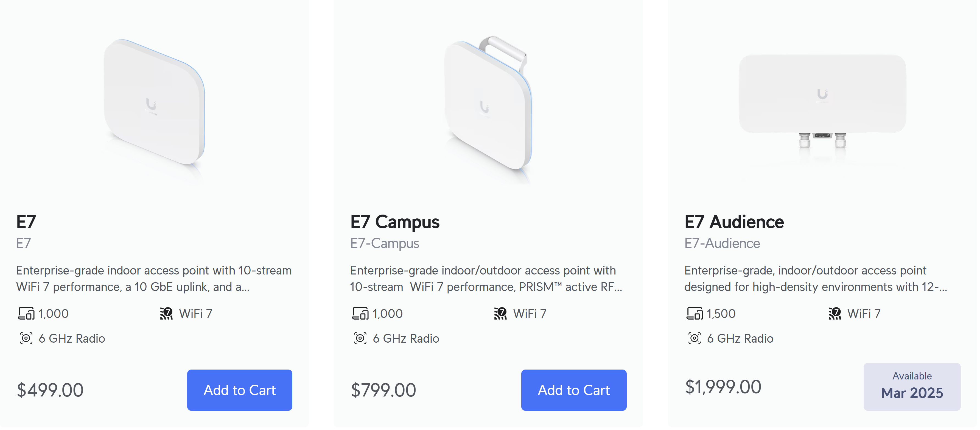This screenshot has height=430, width=980.
Task: Open the E7 Campus product image
Action: coord(488,103)
